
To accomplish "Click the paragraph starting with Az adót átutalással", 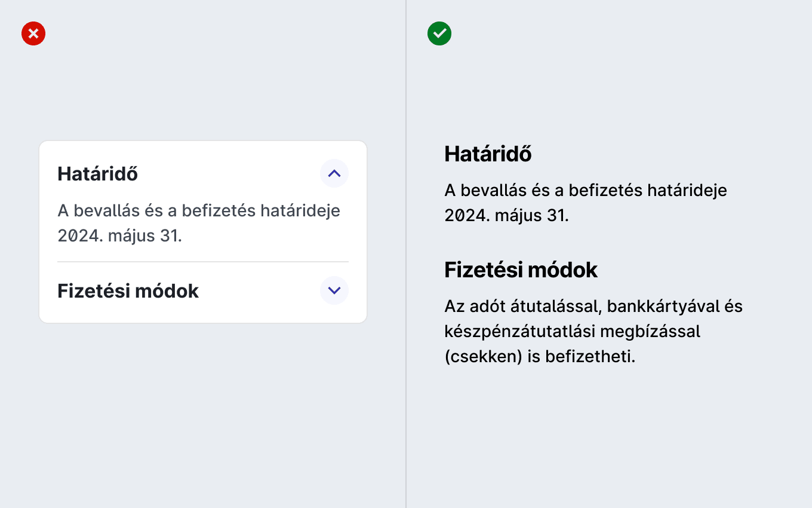I will 593,331.
